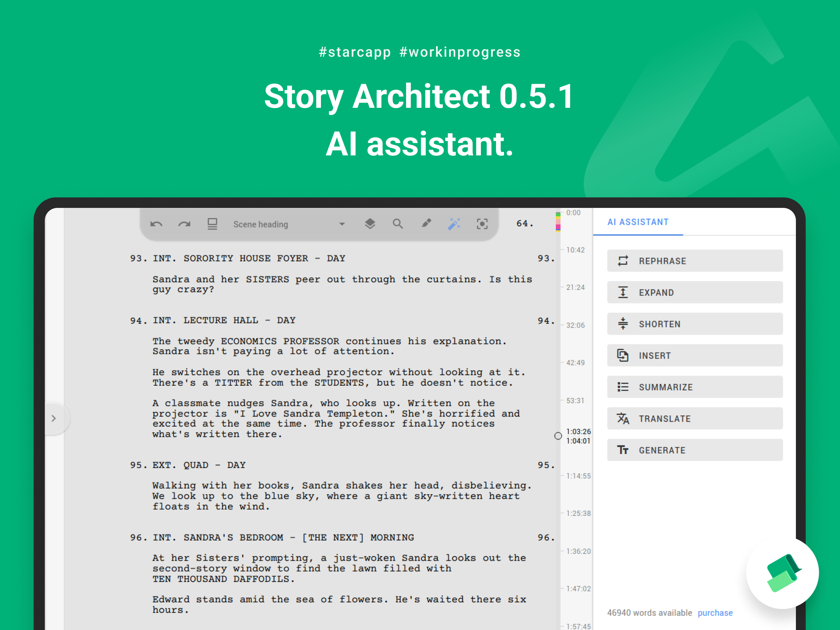Screen dimensions: 840x630
Task: Click the page layout icon beside redo
Action: coord(212,224)
